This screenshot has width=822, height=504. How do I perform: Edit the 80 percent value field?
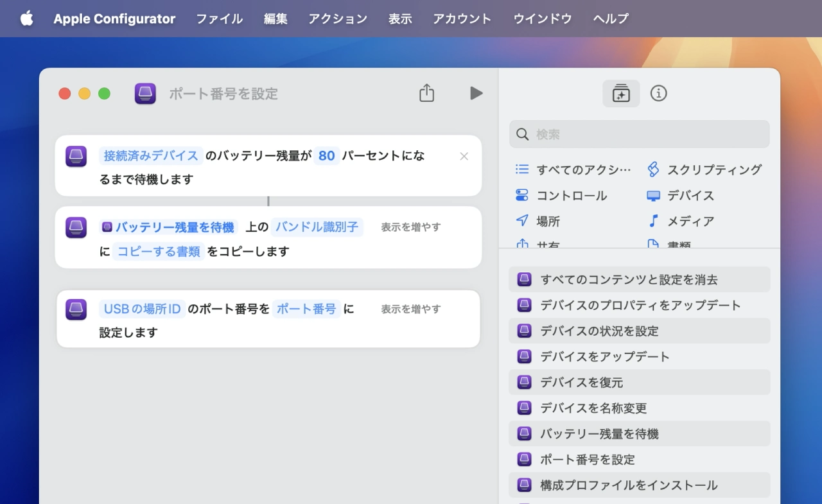pyautogui.click(x=326, y=155)
